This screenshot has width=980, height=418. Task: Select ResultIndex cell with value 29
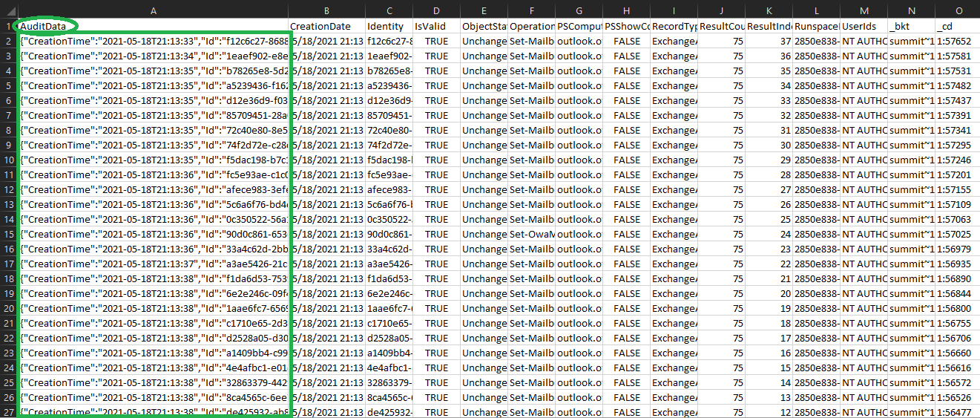769,160
